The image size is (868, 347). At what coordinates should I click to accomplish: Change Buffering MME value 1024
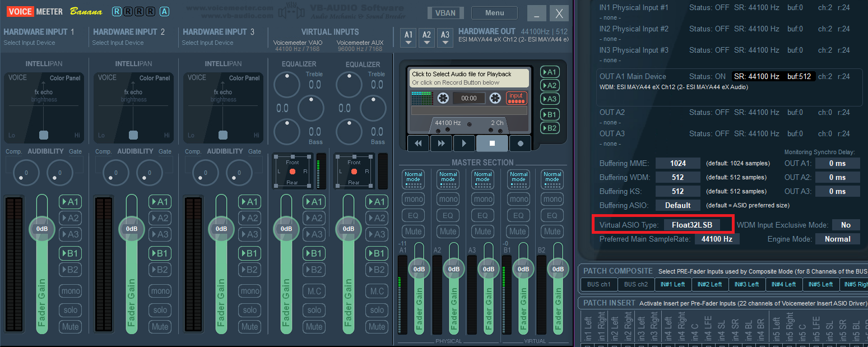678,163
